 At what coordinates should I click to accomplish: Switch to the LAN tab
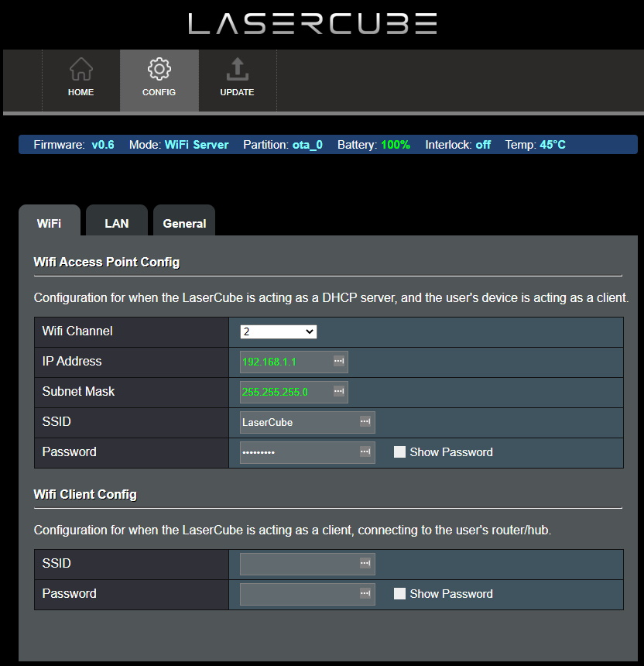click(x=117, y=223)
